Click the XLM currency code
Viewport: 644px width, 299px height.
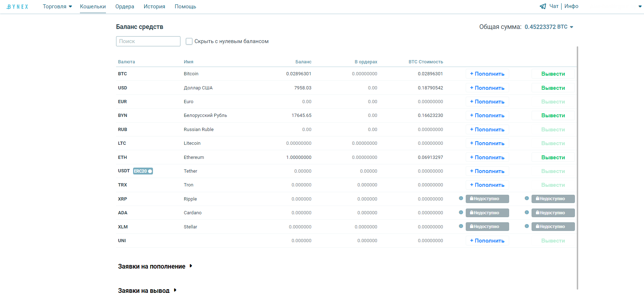pos(123,227)
